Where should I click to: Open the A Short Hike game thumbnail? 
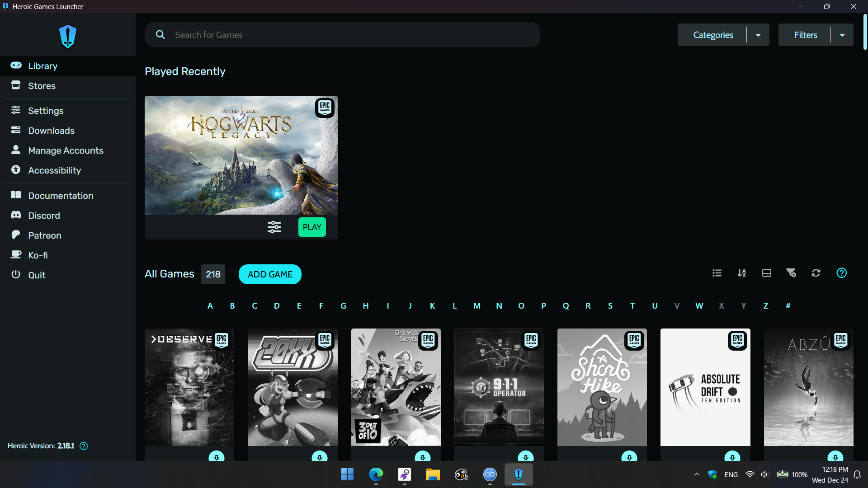(x=602, y=387)
